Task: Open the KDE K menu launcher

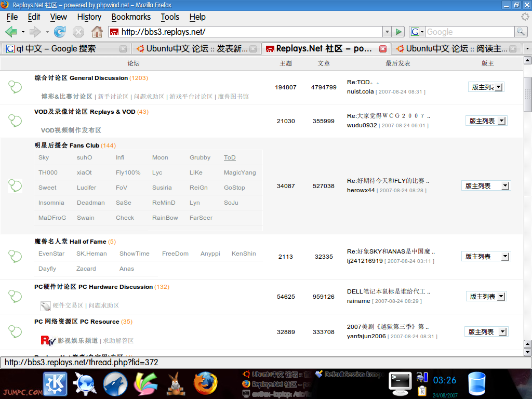Action: point(55,383)
